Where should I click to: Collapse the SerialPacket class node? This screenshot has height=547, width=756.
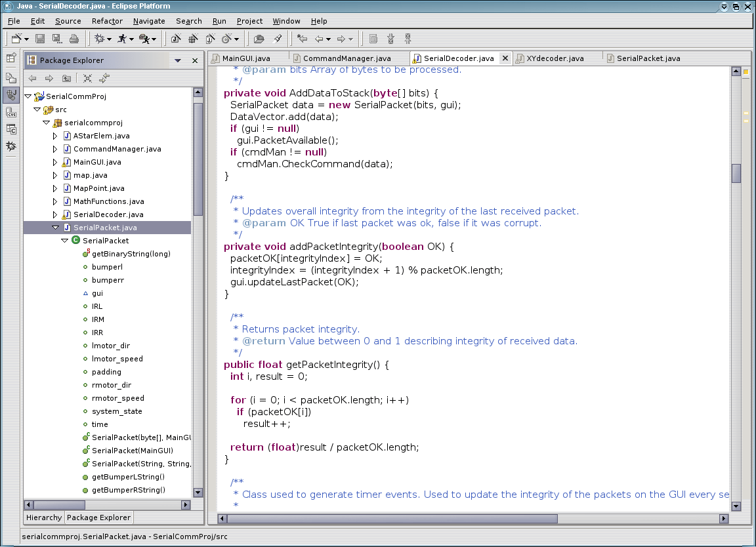pyautogui.click(x=64, y=241)
